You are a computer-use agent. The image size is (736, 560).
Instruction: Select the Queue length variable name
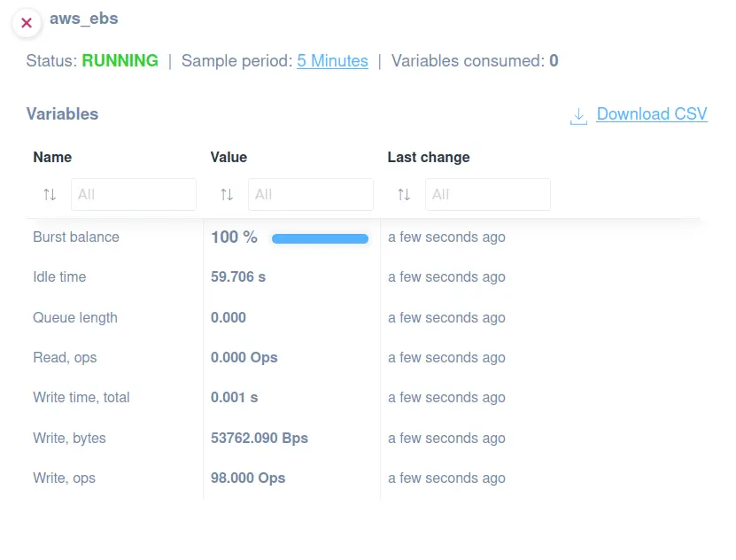tap(75, 318)
